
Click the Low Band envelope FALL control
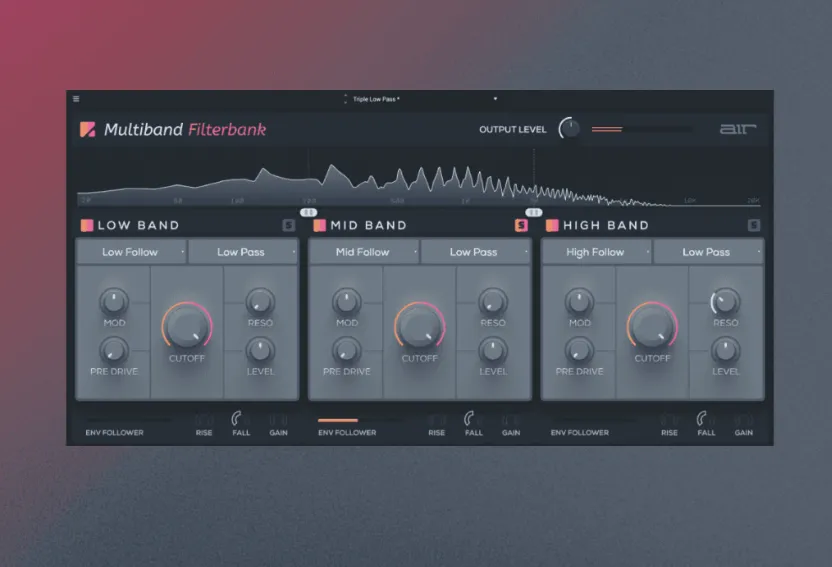point(238,419)
